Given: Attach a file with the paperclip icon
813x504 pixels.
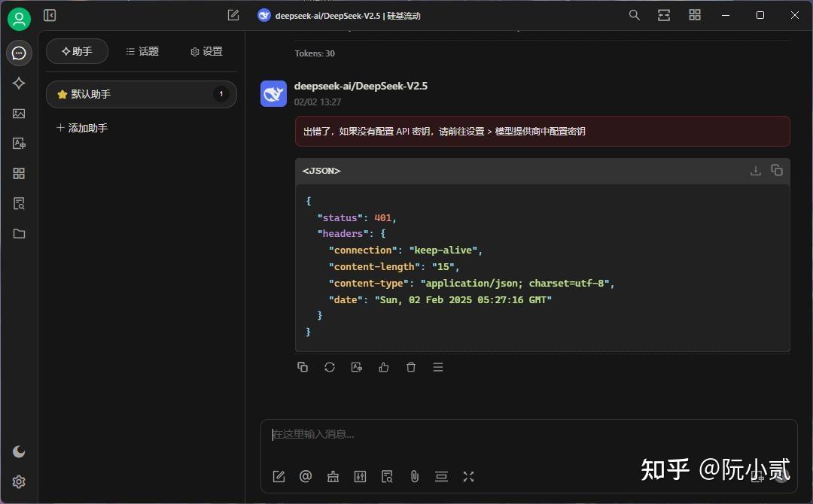Looking at the screenshot, I should pyautogui.click(x=414, y=477).
